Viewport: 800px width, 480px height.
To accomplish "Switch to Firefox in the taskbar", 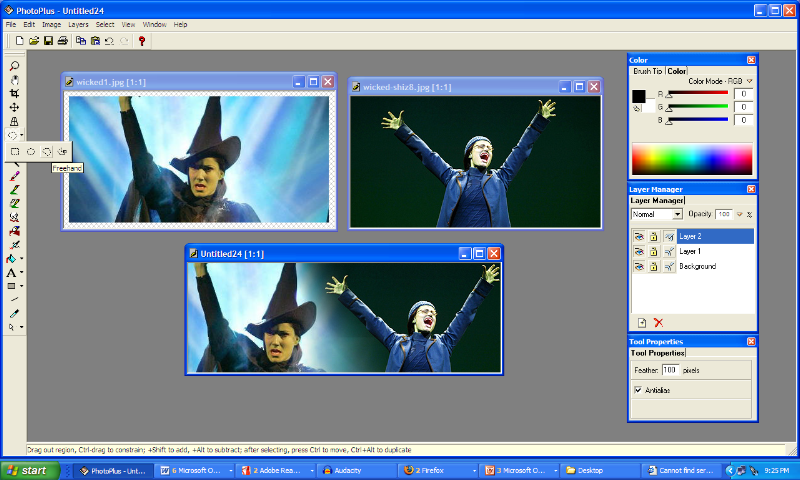I will [x=439, y=470].
